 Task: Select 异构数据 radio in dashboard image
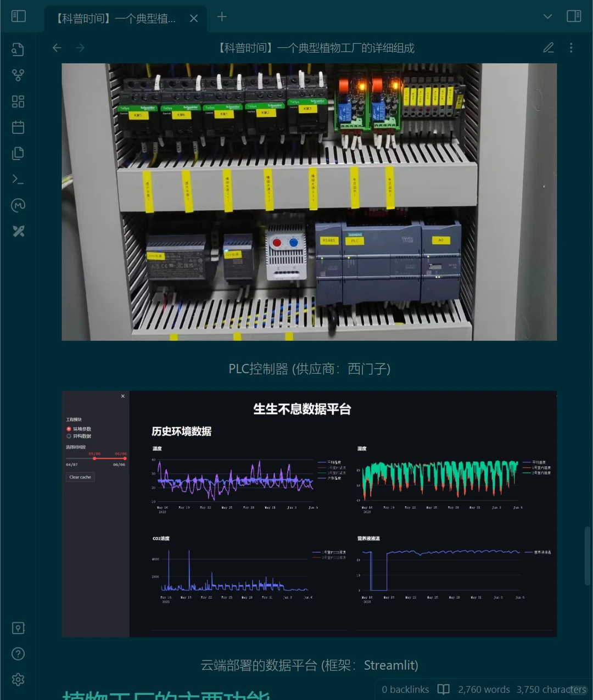79,436
